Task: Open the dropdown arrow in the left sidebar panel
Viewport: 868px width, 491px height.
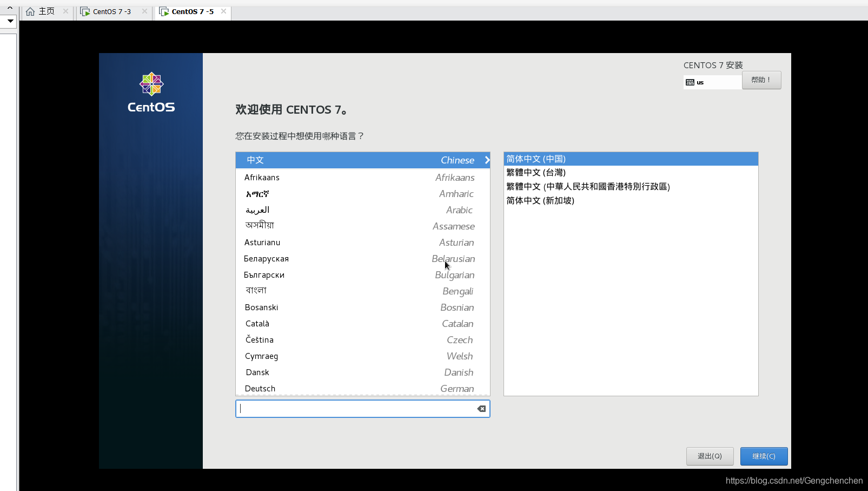Action: [10, 21]
